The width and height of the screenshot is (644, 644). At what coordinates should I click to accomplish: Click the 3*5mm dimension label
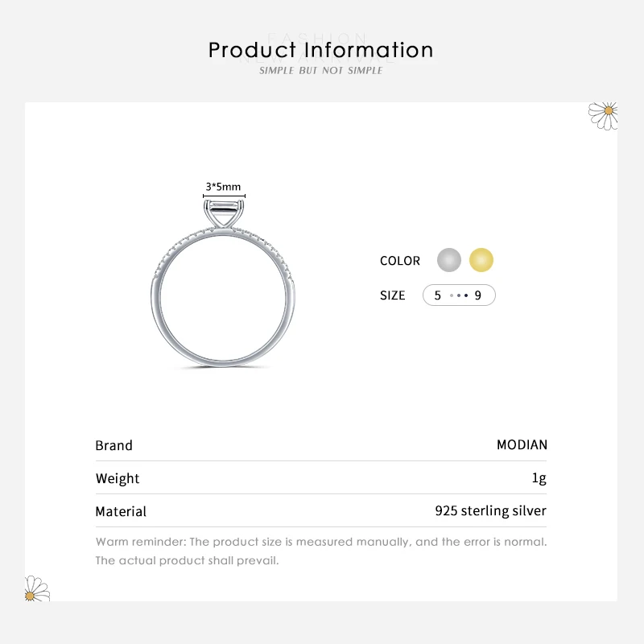coord(223,187)
